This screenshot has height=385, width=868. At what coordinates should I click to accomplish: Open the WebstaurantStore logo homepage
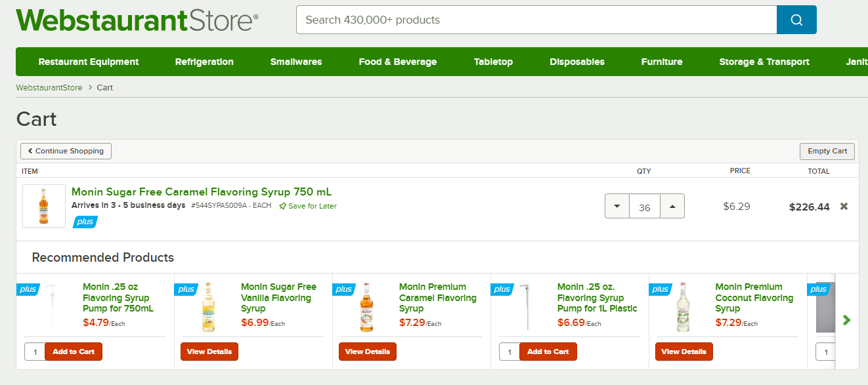(137, 20)
